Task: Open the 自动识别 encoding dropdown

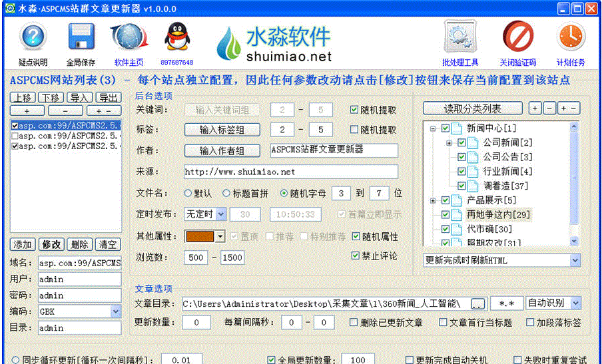Action: pos(575,303)
